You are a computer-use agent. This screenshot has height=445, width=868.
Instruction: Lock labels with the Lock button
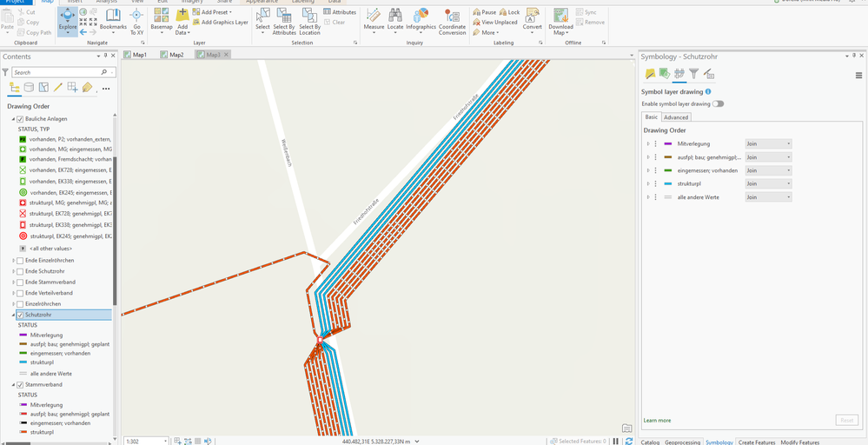509,12
